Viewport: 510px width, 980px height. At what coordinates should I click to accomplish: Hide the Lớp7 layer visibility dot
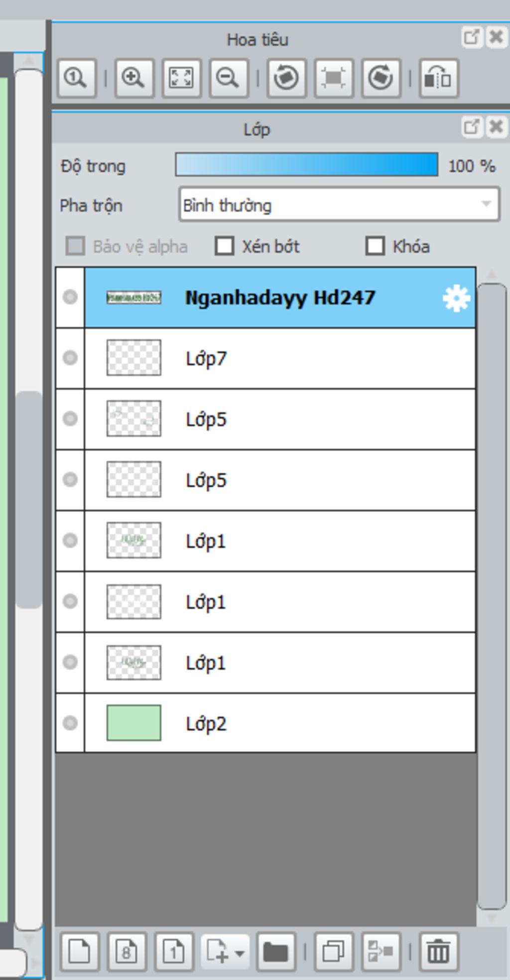[x=70, y=357]
